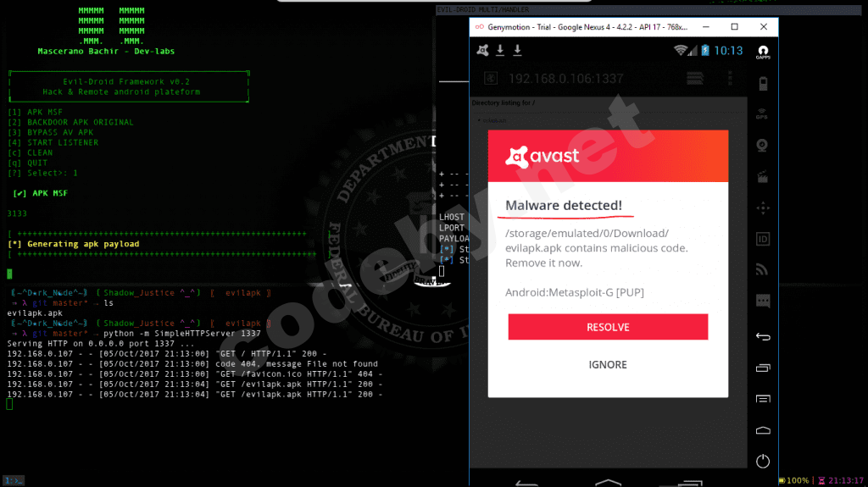Viewport: 868px width, 487px height.
Task: Click the '[4] START LISTENER' menu line
Action: coord(53,142)
